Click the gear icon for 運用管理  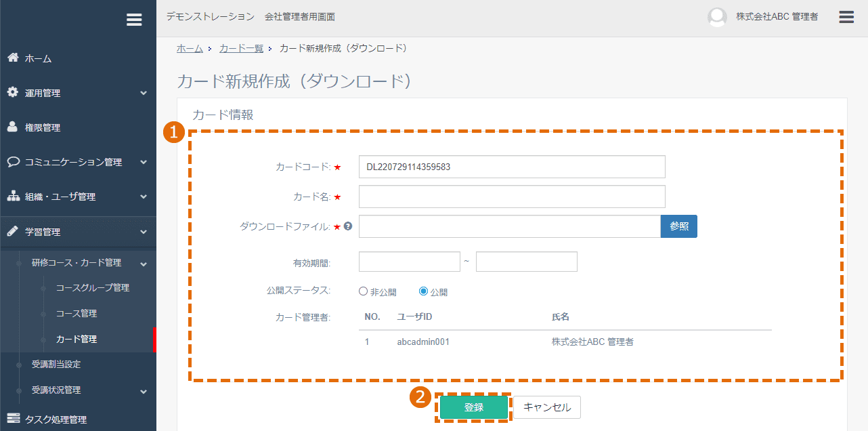tap(13, 92)
